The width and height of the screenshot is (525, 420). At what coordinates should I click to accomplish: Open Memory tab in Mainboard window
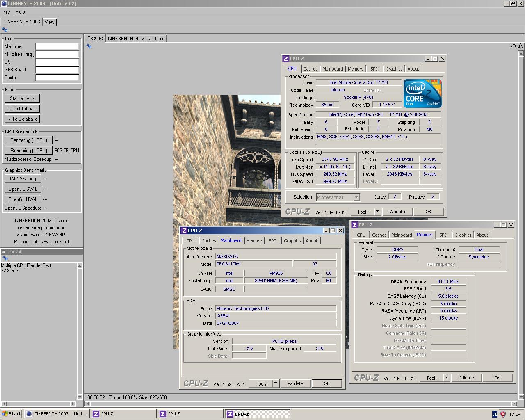(254, 241)
